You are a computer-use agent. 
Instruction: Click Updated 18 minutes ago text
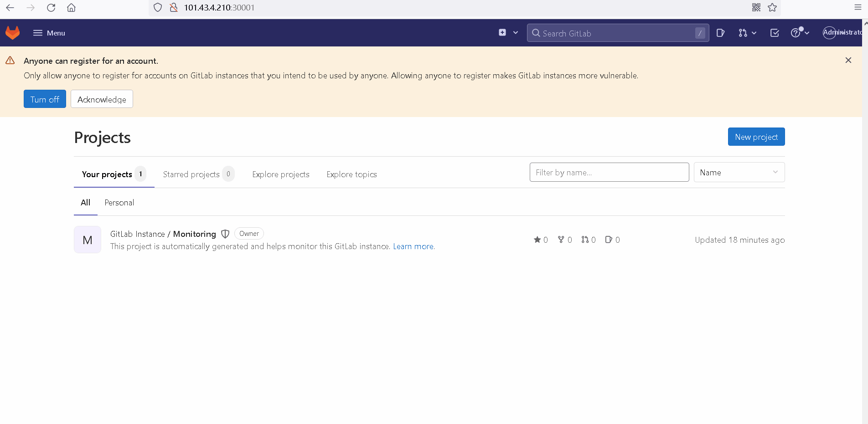coord(740,240)
